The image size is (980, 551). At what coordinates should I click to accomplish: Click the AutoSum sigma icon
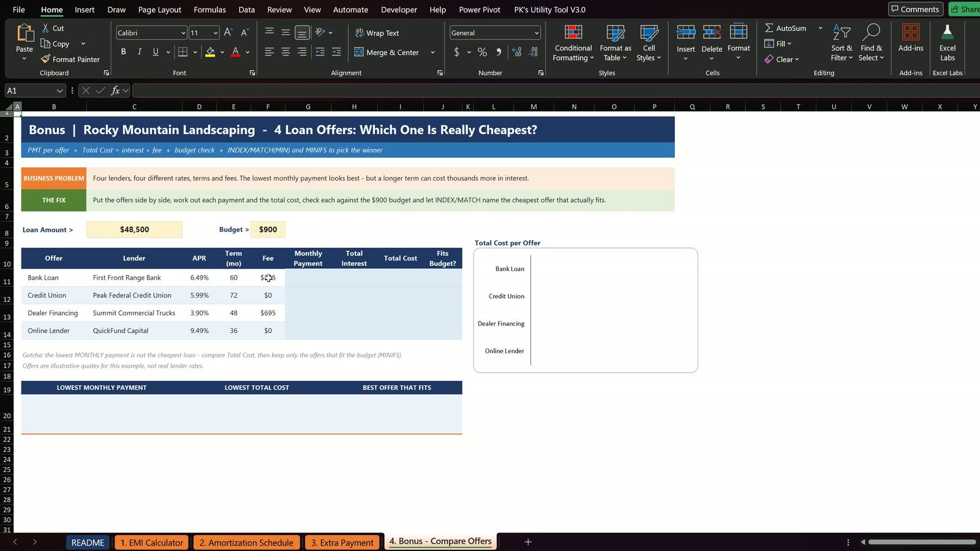click(769, 28)
